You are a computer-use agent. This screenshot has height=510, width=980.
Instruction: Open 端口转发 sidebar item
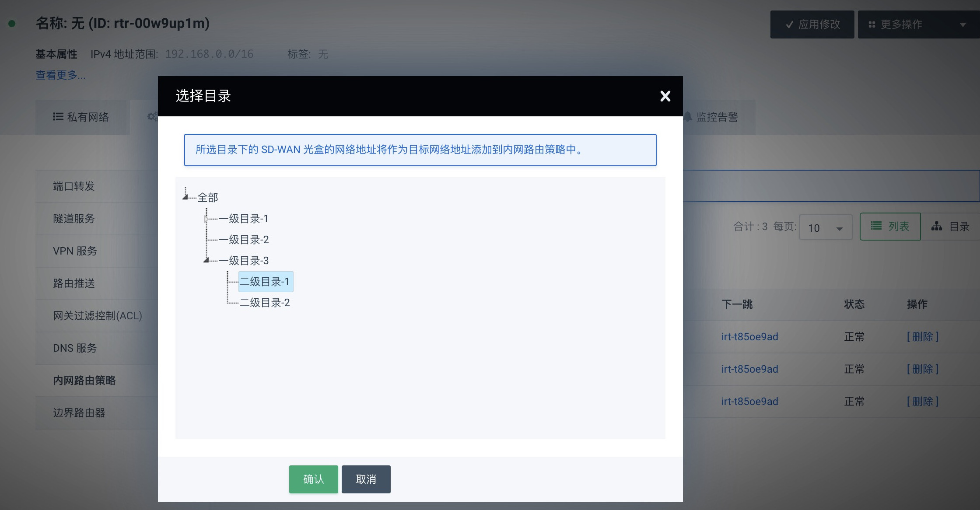click(96, 186)
